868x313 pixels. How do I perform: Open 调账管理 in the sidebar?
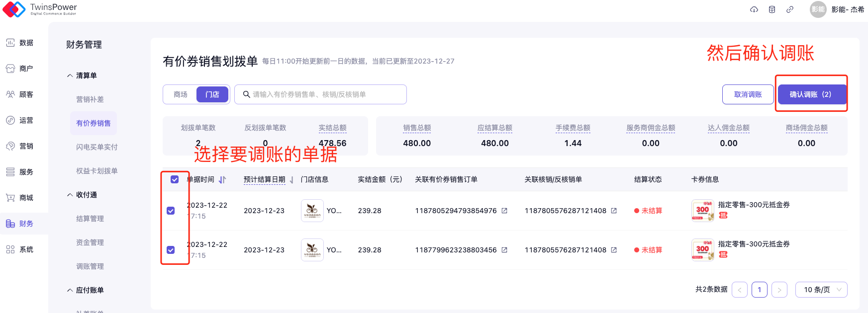[x=90, y=266]
